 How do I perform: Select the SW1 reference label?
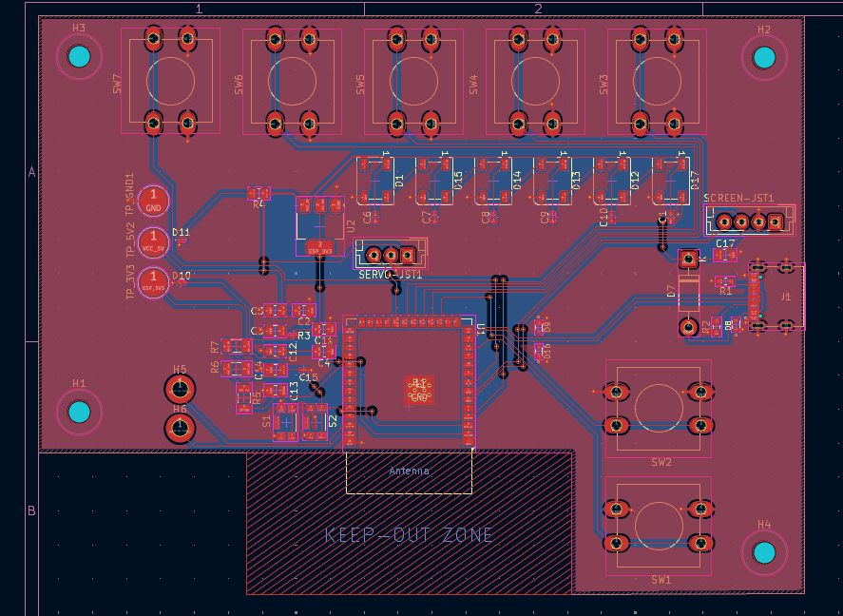(x=661, y=580)
